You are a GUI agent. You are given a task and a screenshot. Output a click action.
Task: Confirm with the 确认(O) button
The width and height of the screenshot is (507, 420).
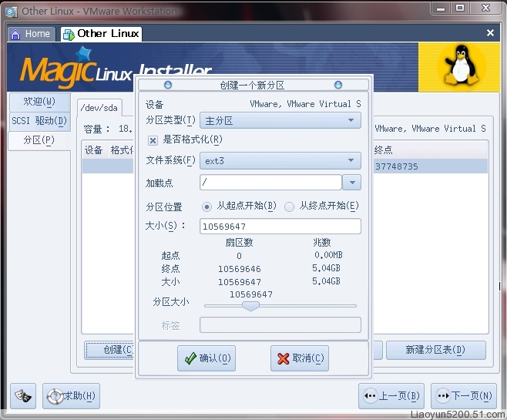click(206, 358)
